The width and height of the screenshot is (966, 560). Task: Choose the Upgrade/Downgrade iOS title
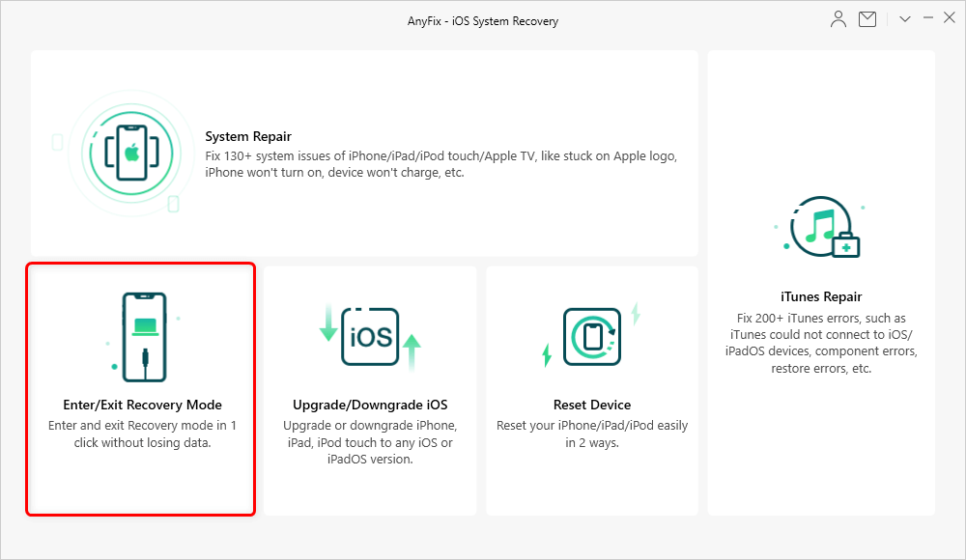click(x=370, y=406)
